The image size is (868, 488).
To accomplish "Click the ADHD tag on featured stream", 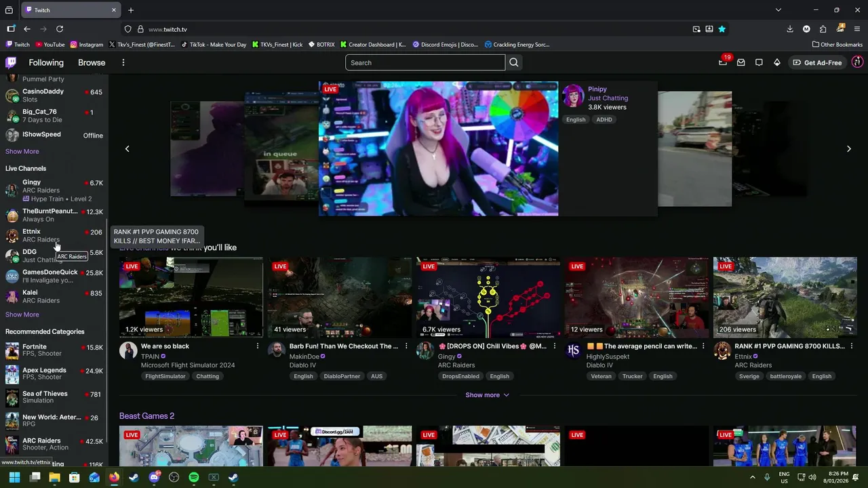I will pyautogui.click(x=604, y=120).
